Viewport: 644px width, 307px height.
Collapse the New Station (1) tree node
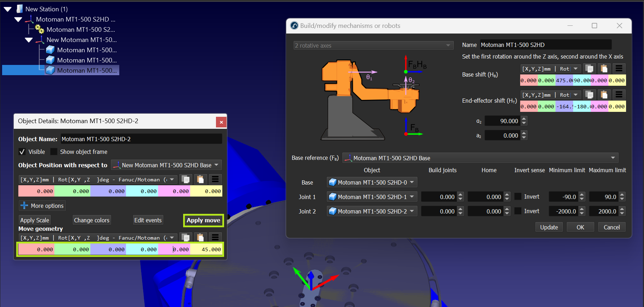click(x=7, y=9)
